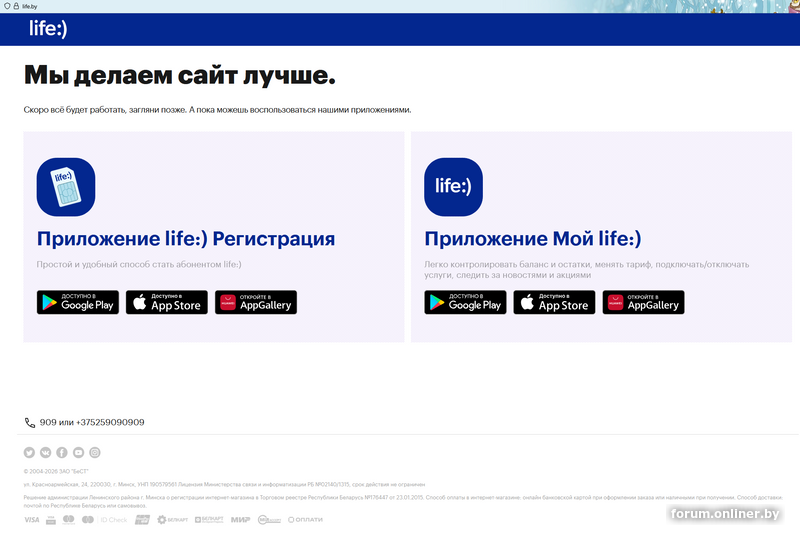
Task: Click the Мы делаем сайт лучше headline
Action: [180, 75]
